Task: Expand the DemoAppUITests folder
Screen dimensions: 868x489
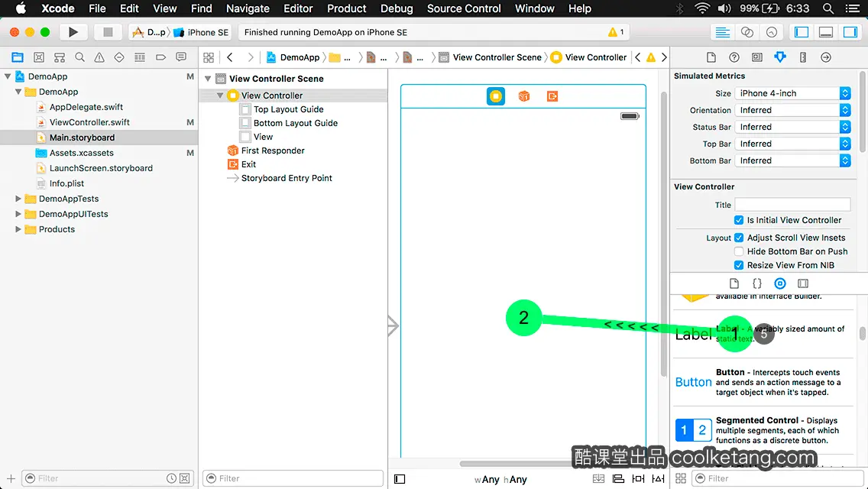Action: coord(18,214)
